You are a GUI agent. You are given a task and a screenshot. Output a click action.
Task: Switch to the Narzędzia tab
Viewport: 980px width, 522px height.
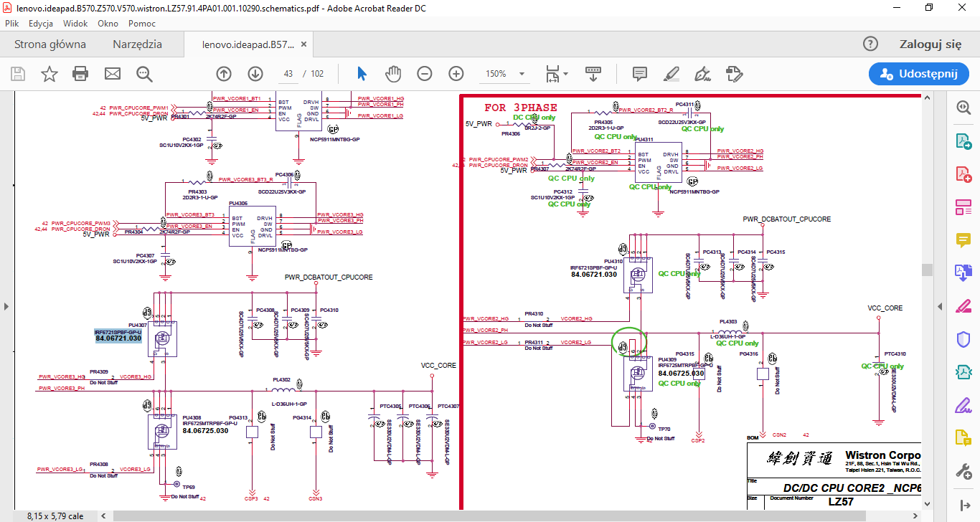[x=137, y=44]
